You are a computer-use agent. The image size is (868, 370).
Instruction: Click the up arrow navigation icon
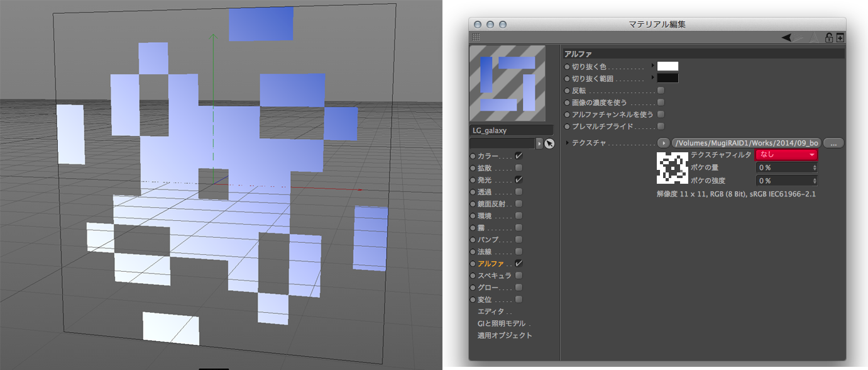tap(815, 38)
